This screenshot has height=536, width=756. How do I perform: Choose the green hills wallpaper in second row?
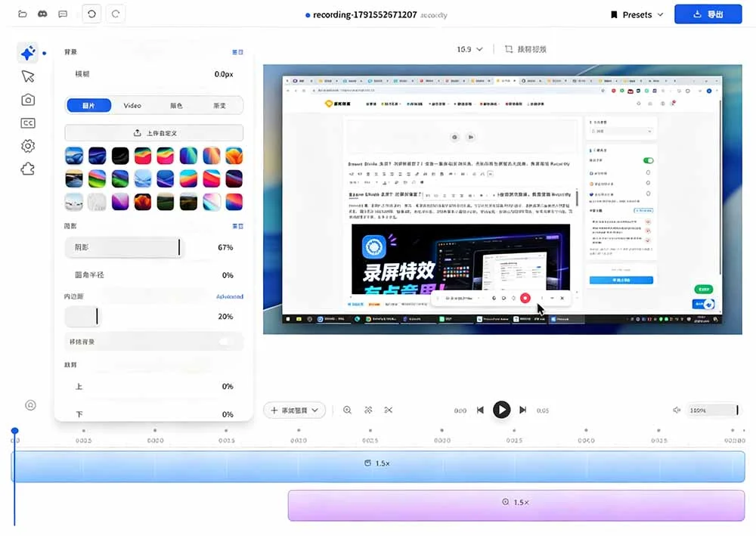(x=120, y=179)
